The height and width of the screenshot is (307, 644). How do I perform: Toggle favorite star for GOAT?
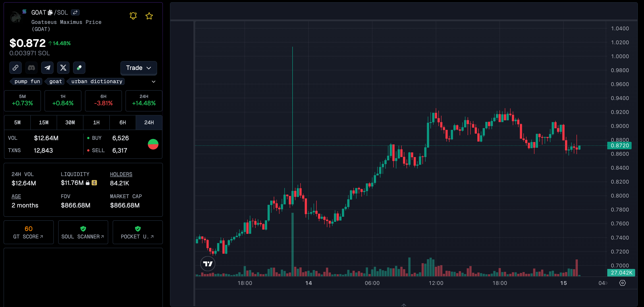pos(149,16)
